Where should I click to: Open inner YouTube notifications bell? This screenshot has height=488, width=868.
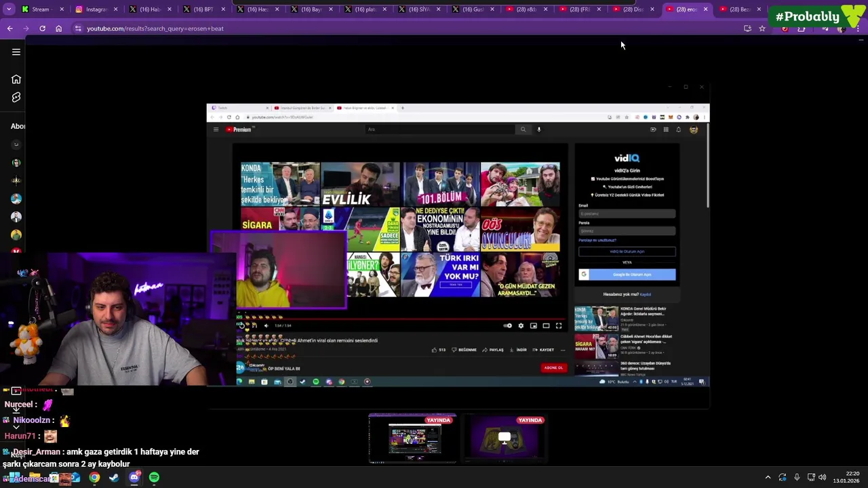(x=679, y=129)
